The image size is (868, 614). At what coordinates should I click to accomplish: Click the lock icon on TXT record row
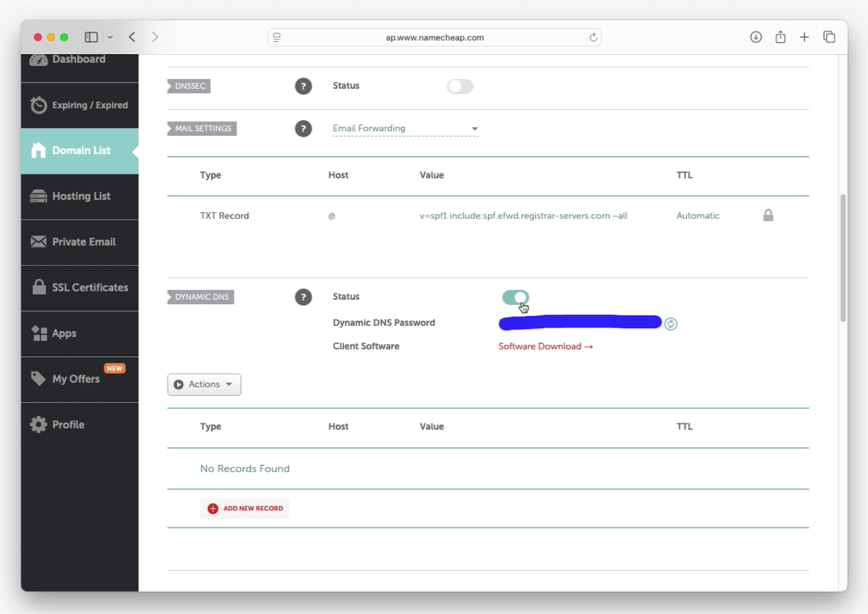(768, 215)
